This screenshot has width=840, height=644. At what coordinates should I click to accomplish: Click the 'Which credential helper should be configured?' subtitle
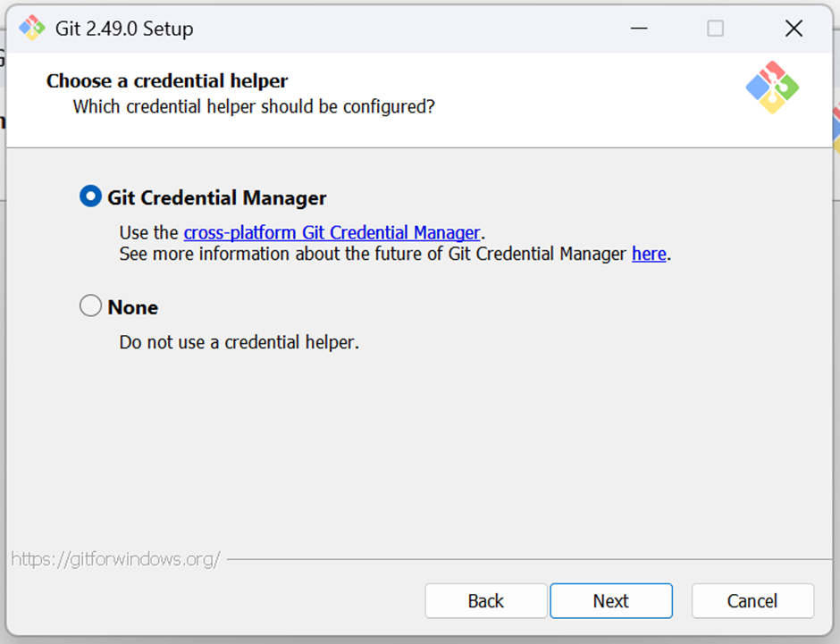pos(254,106)
